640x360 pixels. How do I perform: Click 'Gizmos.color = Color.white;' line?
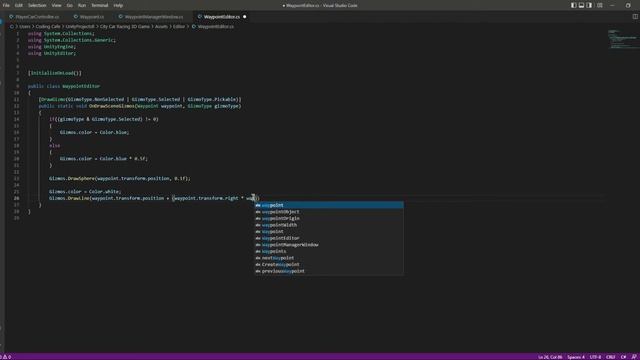tap(85, 191)
